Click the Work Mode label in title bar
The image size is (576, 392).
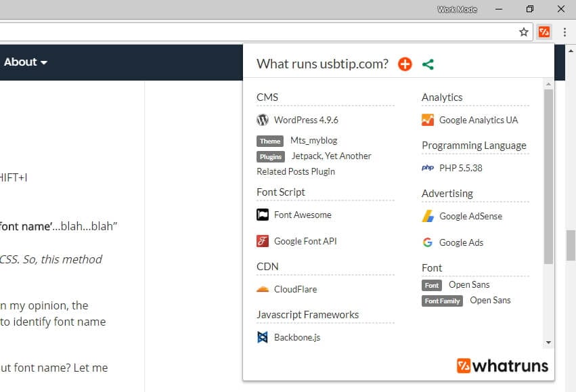457,9
